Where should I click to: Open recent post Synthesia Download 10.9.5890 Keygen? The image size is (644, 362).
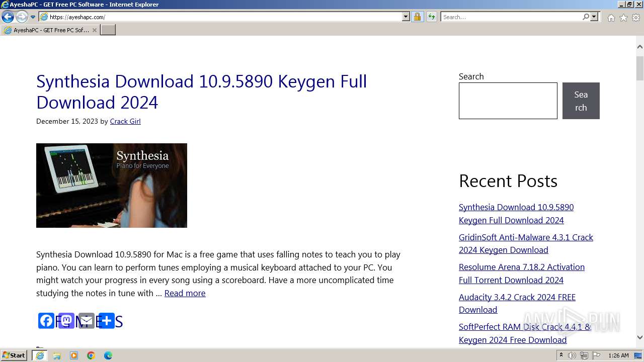pyautogui.click(x=516, y=214)
